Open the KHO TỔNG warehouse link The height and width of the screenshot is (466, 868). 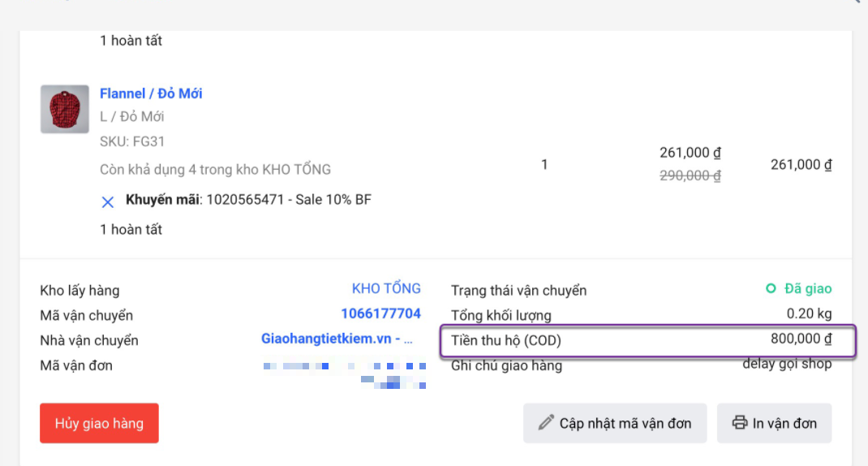(386, 289)
